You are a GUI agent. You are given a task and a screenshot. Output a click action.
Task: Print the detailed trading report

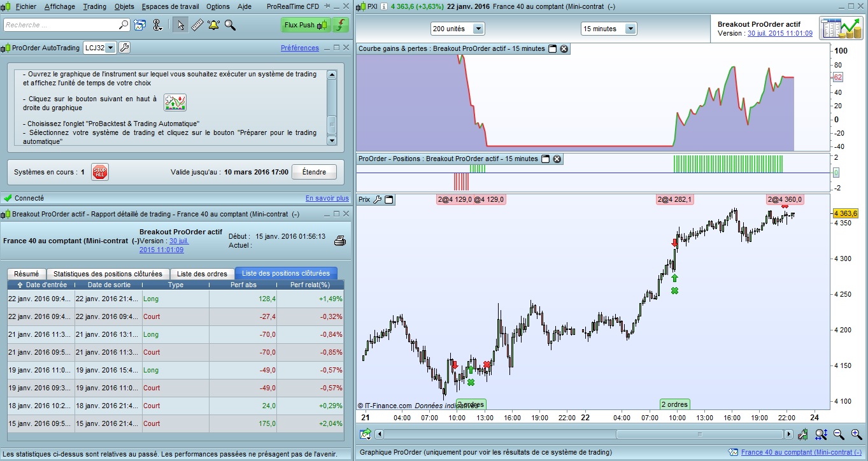340,241
